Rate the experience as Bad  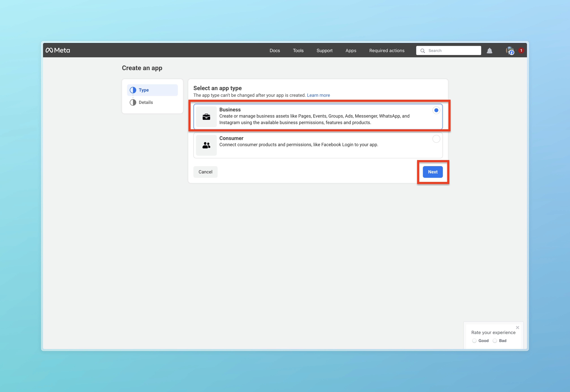point(495,341)
